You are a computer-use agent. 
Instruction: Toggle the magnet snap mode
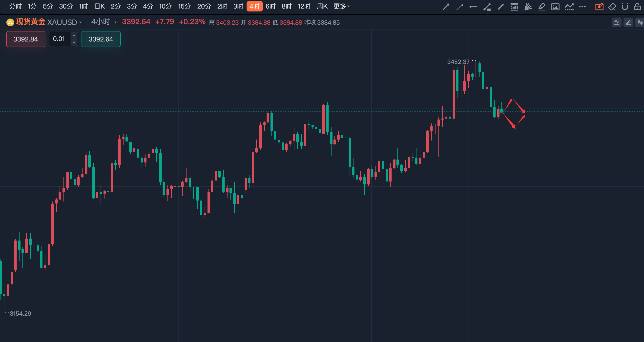point(625,7)
